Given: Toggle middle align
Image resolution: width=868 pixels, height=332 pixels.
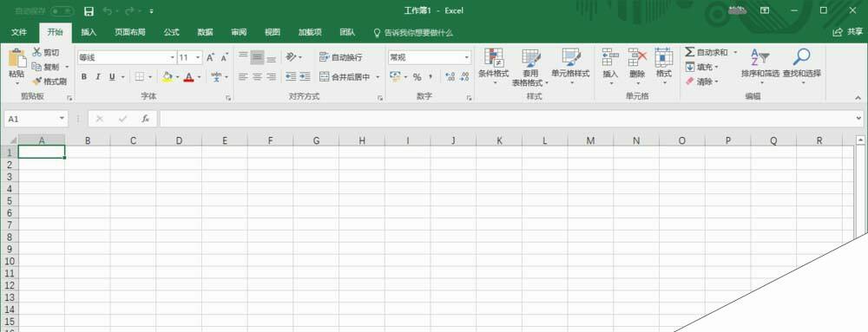Looking at the screenshot, I should click(257, 57).
